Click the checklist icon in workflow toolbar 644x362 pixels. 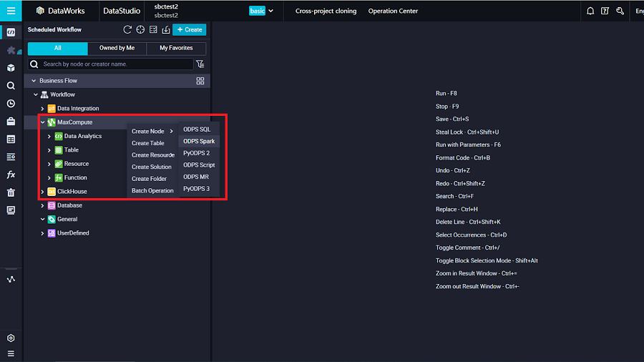(x=153, y=29)
